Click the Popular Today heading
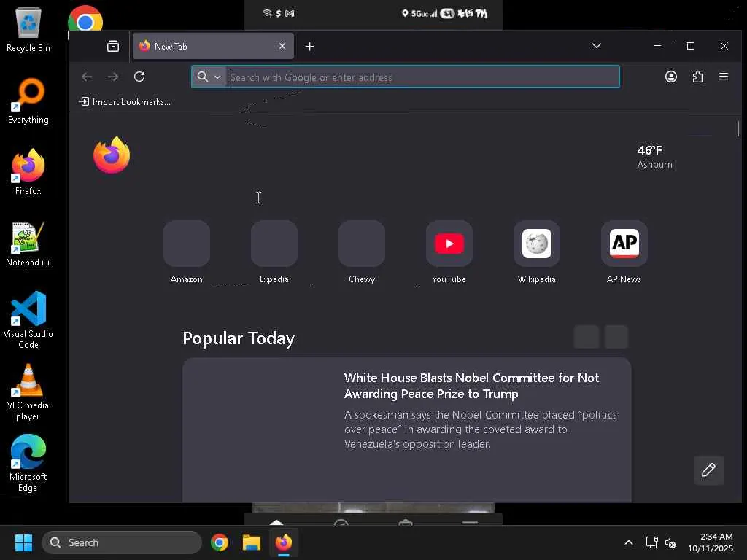Viewport: 747px width, 560px height. coord(239,338)
